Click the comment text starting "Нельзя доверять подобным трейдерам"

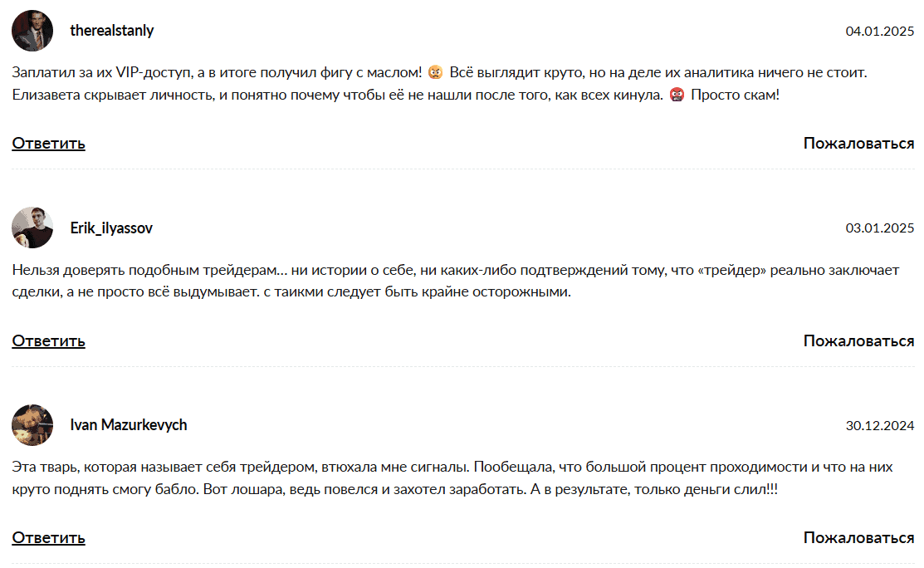(x=332, y=282)
